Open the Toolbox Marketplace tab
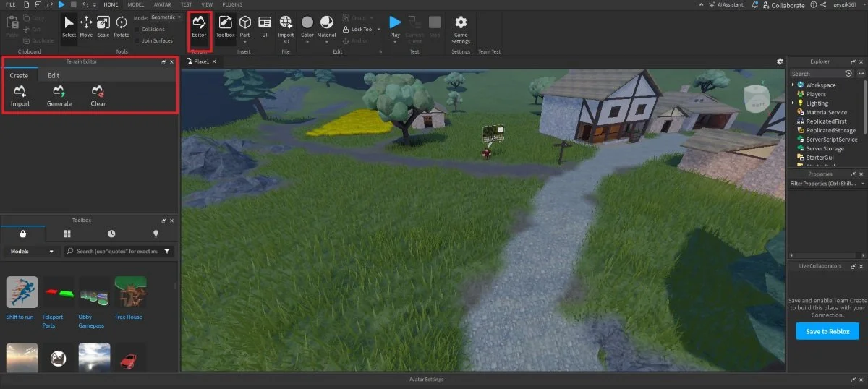The width and height of the screenshot is (868, 389). (23, 234)
